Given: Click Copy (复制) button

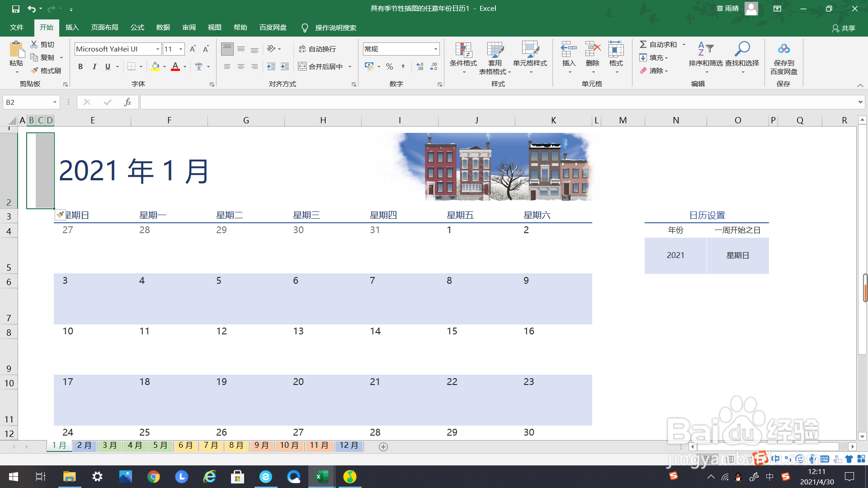Looking at the screenshot, I should point(42,57).
